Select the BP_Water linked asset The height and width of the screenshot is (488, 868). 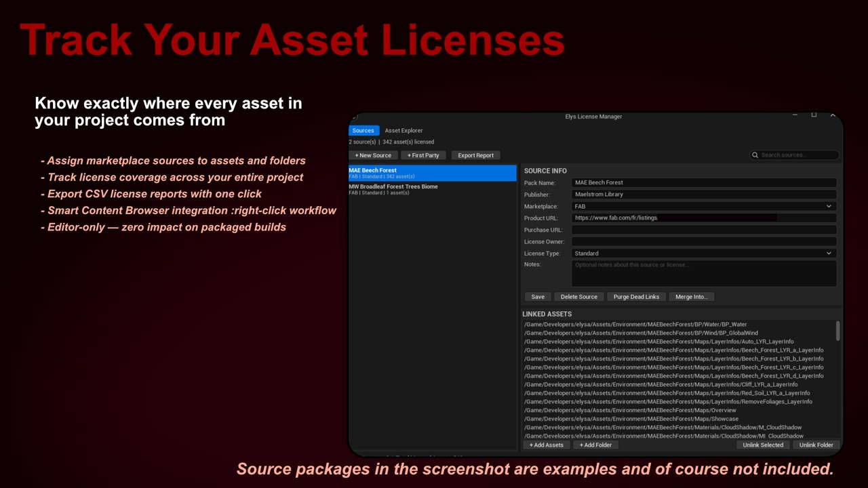click(678, 325)
